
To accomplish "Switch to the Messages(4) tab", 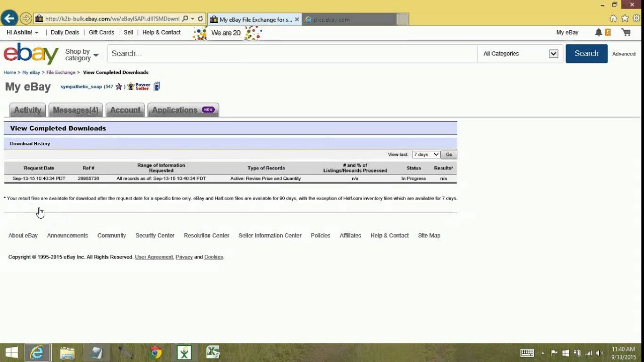I will coord(75,110).
